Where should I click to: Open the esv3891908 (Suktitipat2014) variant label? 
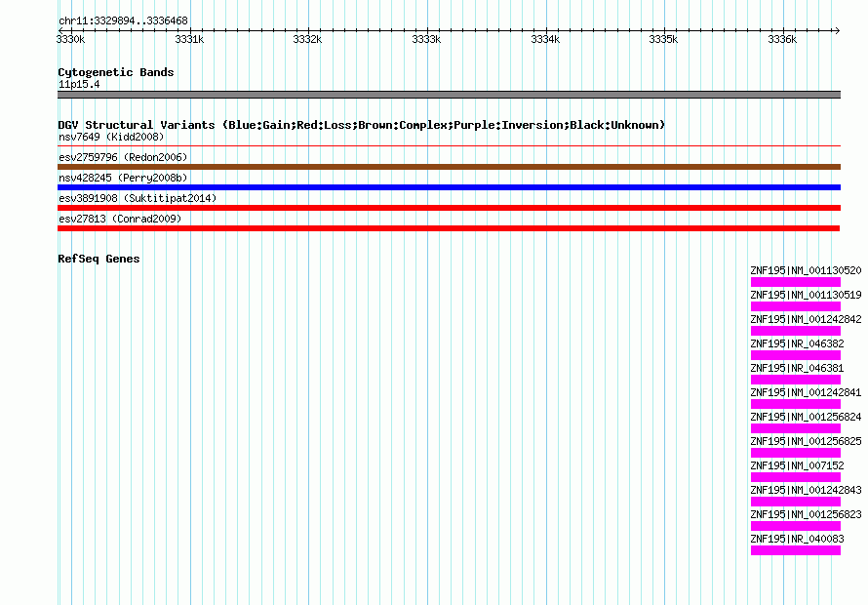[138, 198]
